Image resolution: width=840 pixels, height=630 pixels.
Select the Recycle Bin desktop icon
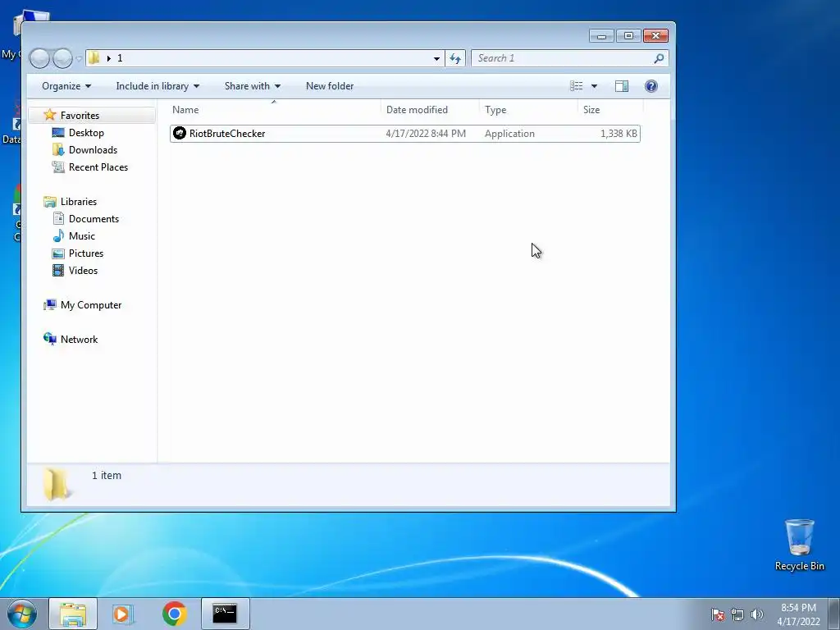[799, 546]
